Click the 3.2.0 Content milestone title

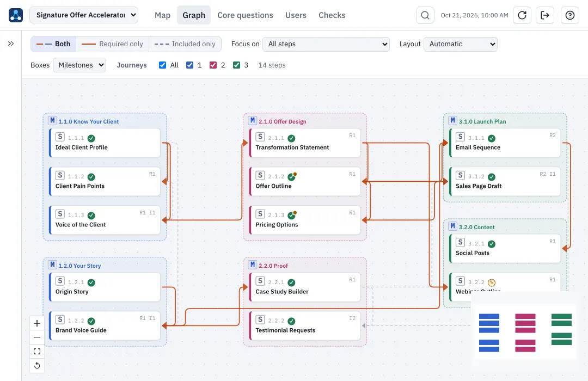(476, 228)
